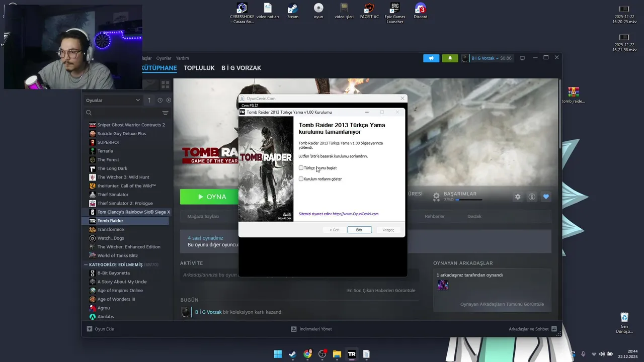Toggle Tomb Raider favorite heart icon
Screen dimensions: 644x362
tap(546, 197)
